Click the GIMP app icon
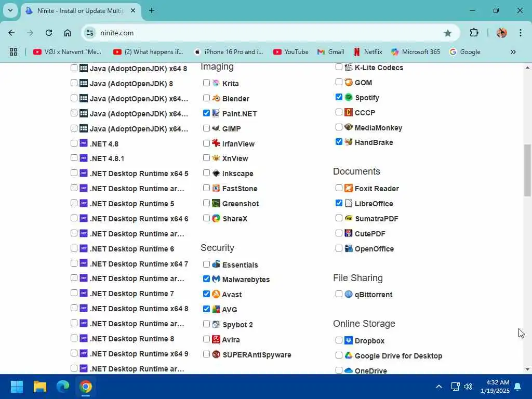532x399 pixels. (x=216, y=128)
